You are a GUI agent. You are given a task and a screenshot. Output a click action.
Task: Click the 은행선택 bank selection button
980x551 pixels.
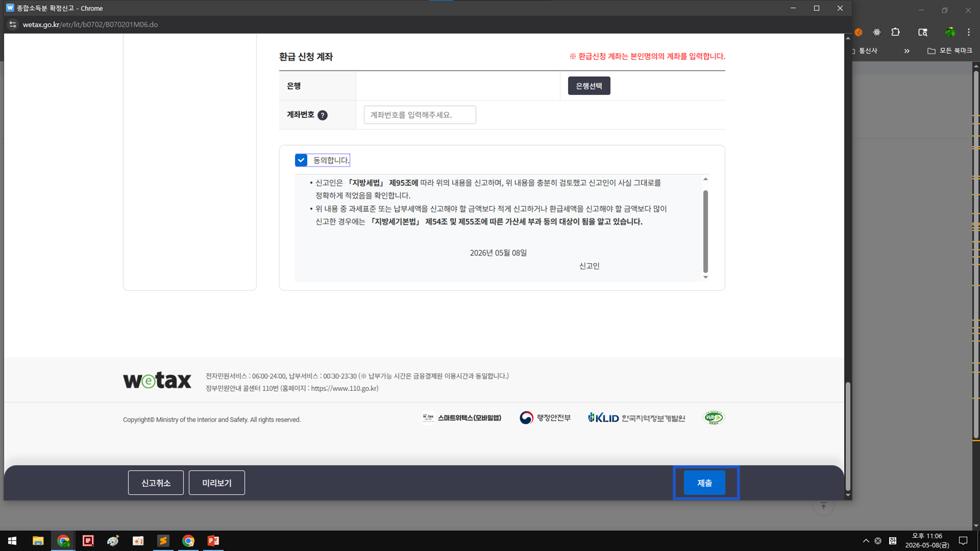pos(589,86)
